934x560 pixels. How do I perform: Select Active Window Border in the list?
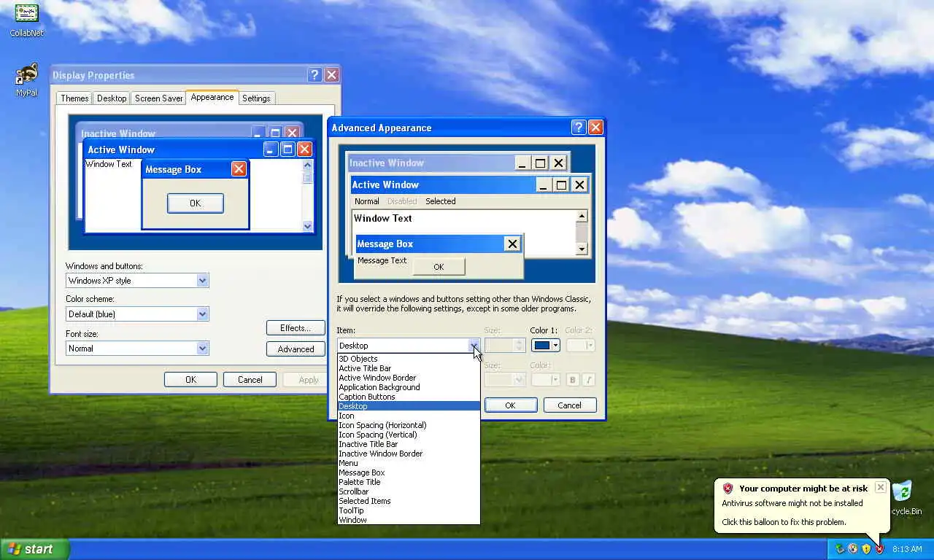point(409,378)
